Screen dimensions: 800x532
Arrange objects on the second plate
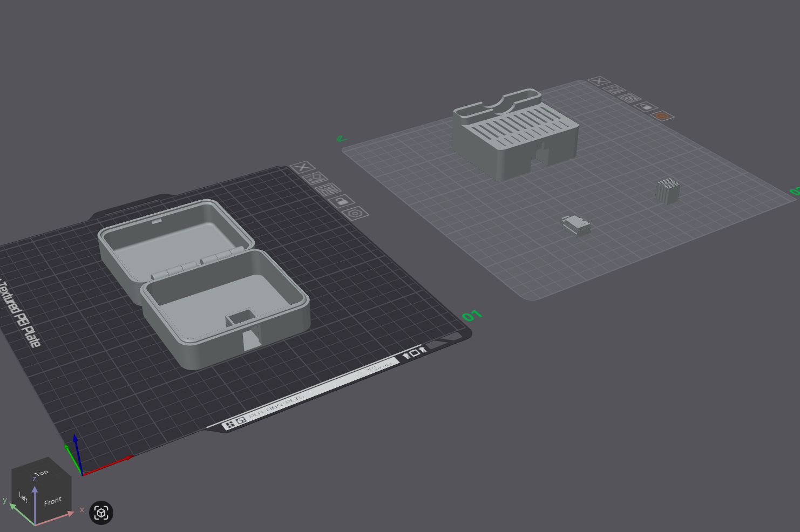pos(630,98)
